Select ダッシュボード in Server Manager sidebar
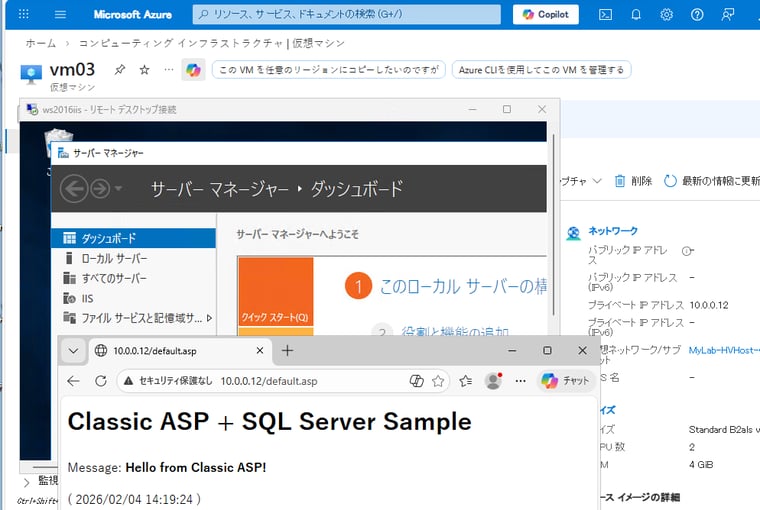The height and width of the screenshot is (510, 760). [x=133, y=238]
